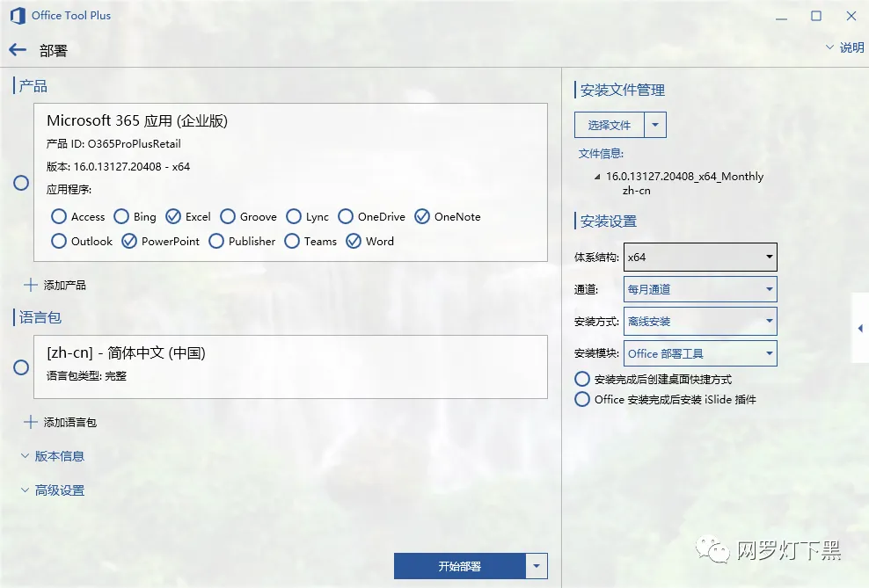Expand the 版本信息 section

53,456
